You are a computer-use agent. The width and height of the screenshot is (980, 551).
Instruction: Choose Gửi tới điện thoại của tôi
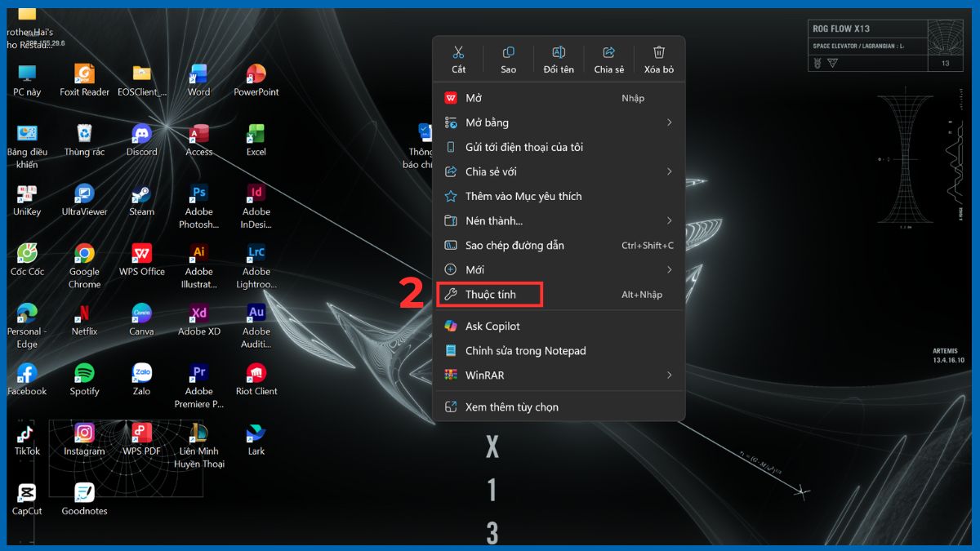coord(559,147)
